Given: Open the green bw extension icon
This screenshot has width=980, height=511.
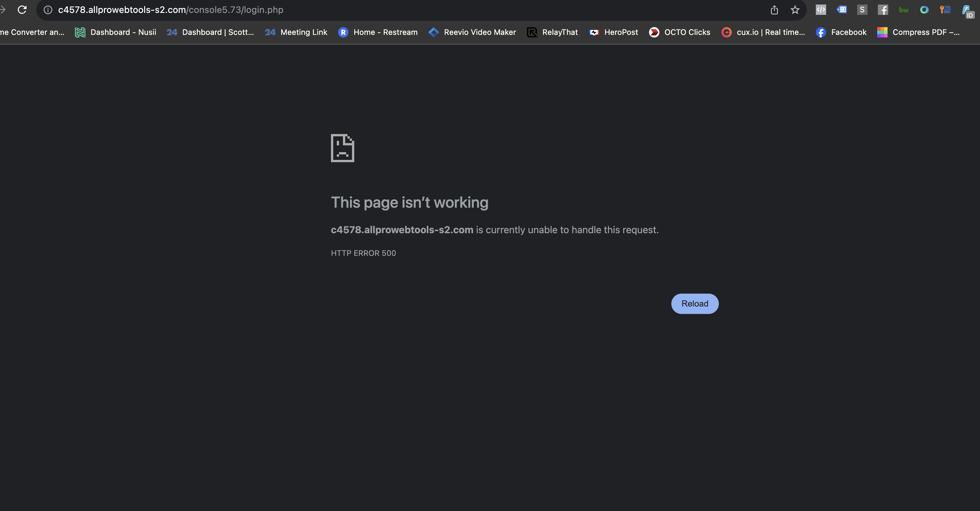Looking at the screenshot, I should [903, 10].
